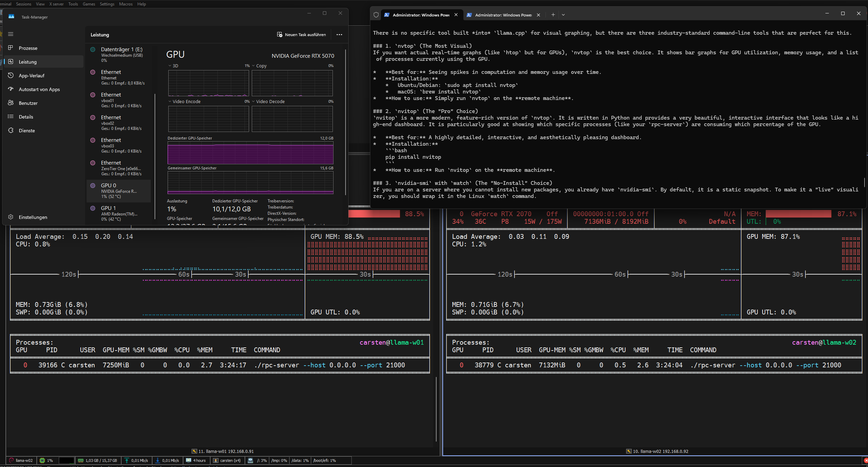868x467 pixels.
Task: Close the first PowerShell tab
Action: (456, 15)
